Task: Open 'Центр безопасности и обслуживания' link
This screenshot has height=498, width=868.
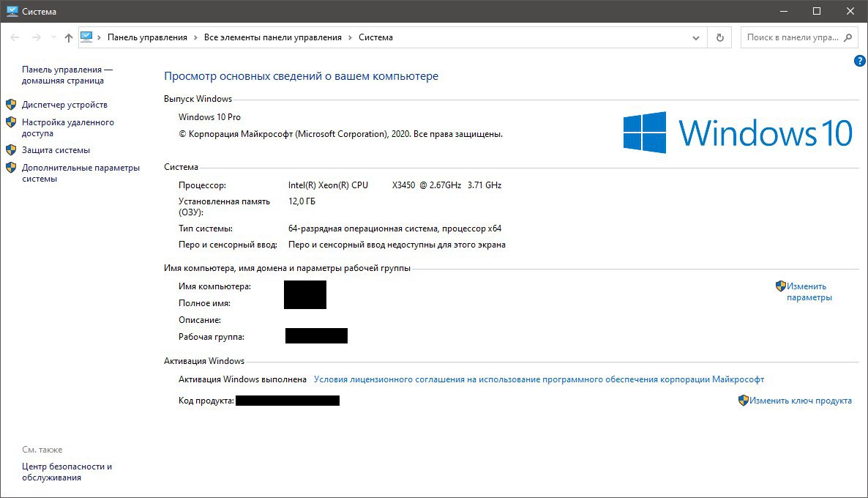Action: click(x=67, y=472)
